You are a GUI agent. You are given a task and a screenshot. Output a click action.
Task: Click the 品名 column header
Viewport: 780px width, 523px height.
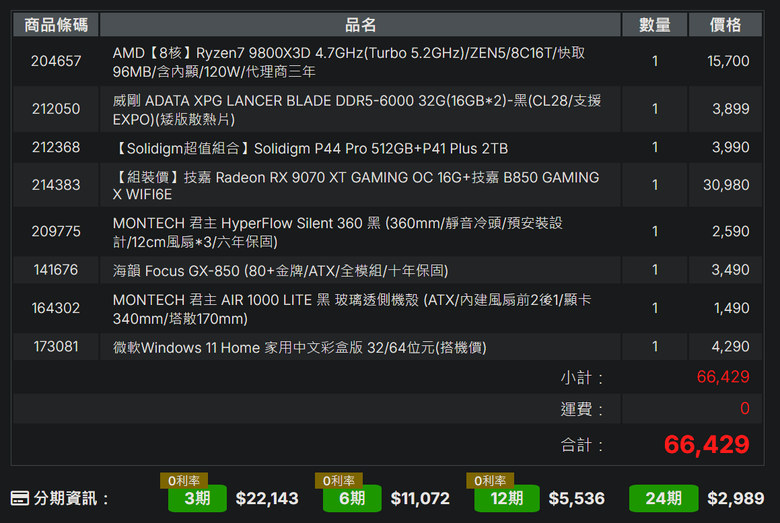coord(361,25)
